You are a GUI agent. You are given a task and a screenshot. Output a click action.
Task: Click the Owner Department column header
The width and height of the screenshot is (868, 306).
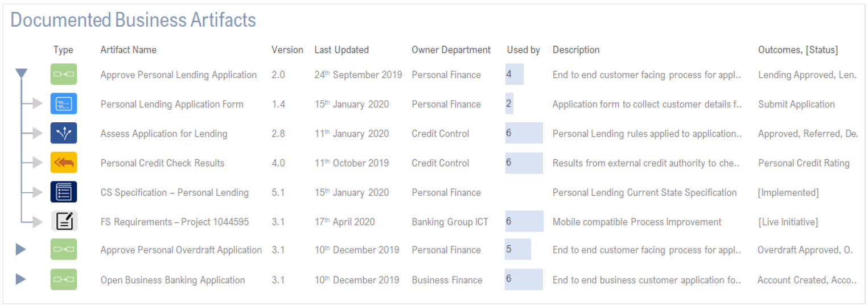[x=451, y=50]
